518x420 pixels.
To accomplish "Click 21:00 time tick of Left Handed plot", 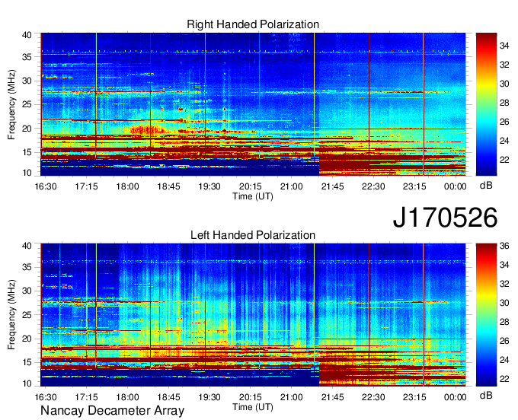I will point(291,397).
